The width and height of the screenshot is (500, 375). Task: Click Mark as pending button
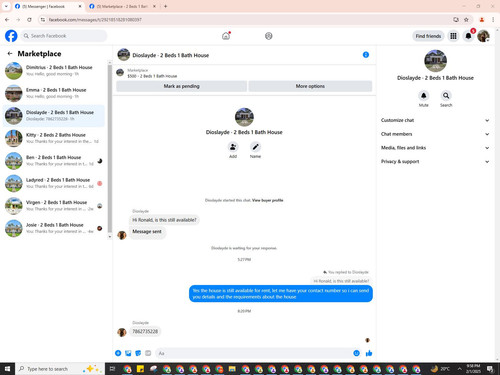tap(181, 86)
